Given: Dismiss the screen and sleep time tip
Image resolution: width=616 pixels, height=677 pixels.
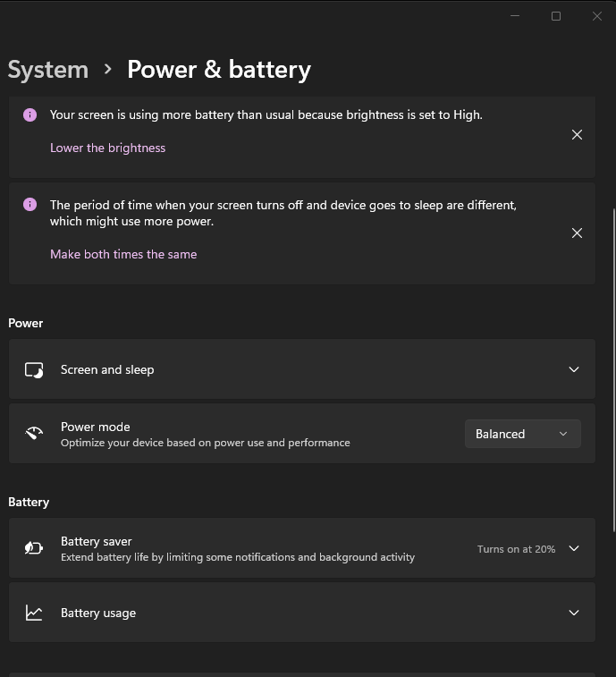Looking at the screenshot, I should [x=577, y=233].
